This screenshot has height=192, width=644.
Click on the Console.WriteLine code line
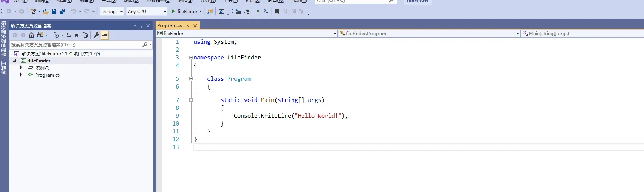(x=291, y=116)
